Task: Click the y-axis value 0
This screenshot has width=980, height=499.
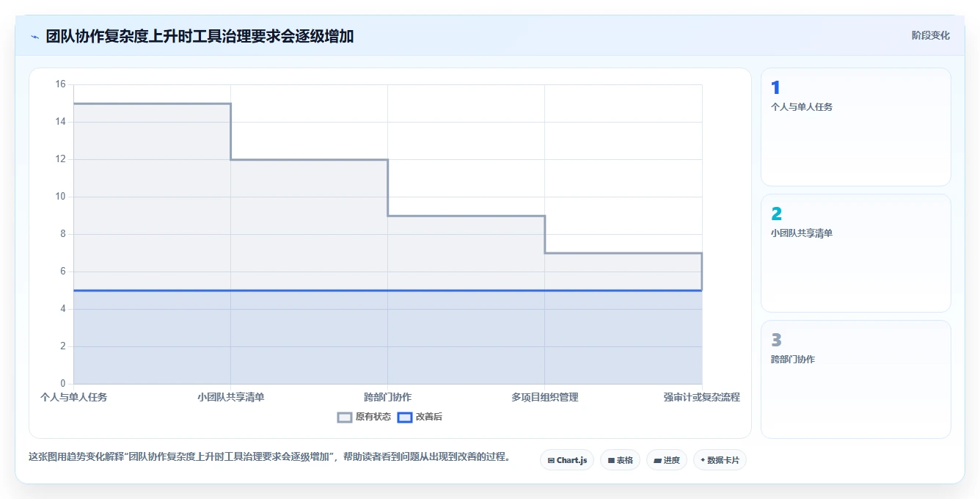Action: point(63,384)
